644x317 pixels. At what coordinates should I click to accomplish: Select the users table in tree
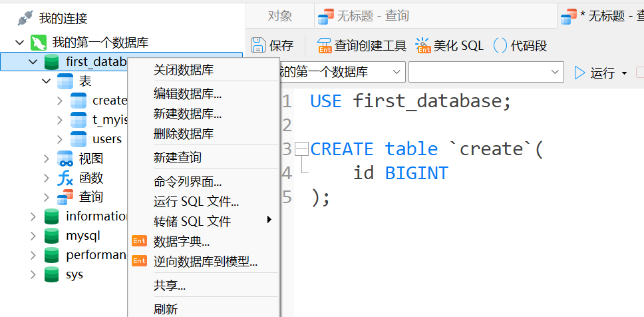(x=106, y=139)
